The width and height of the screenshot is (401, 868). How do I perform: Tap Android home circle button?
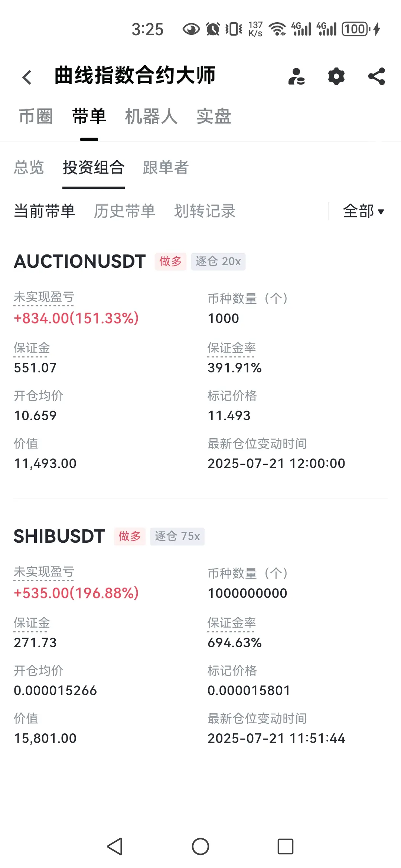coord(200,846)
